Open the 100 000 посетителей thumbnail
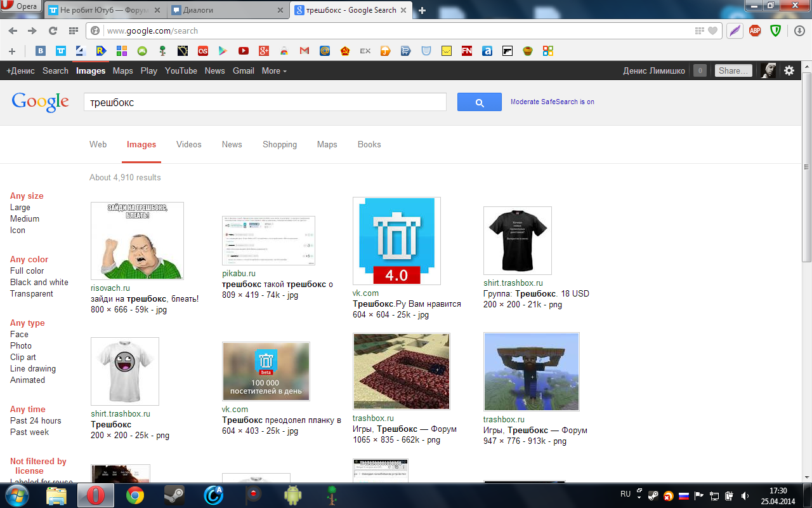The width and height of the screenshot is (812, 508). pyautogui.click(x=266, y=371)
